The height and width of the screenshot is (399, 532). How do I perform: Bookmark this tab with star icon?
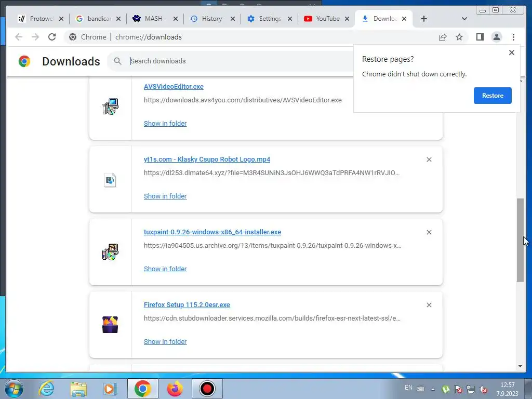[x=459, y=37]
